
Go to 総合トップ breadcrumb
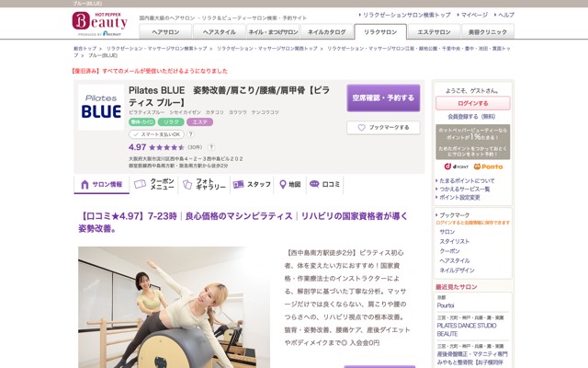(85, 49)
